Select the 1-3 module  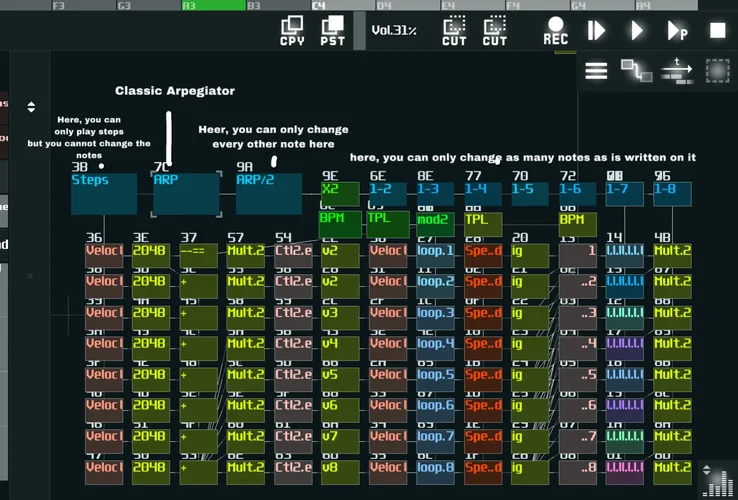(435, 194)
